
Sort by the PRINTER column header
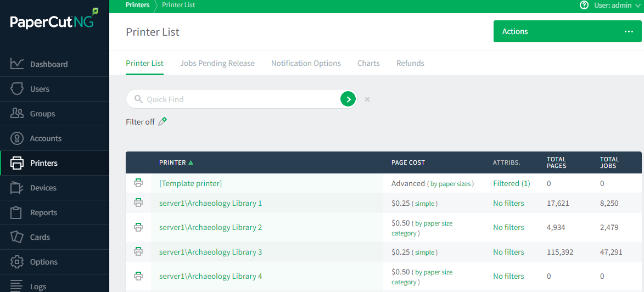point(172,162)
